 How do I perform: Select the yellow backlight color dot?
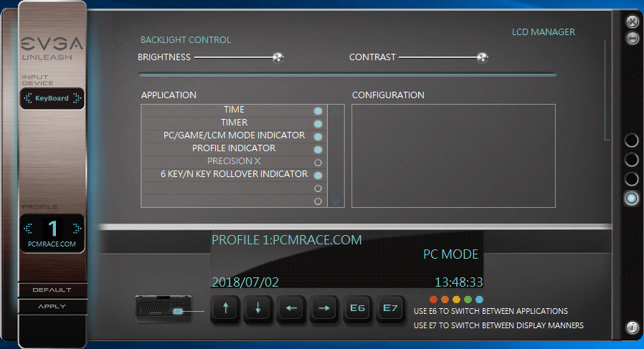(x=456, y=300)
